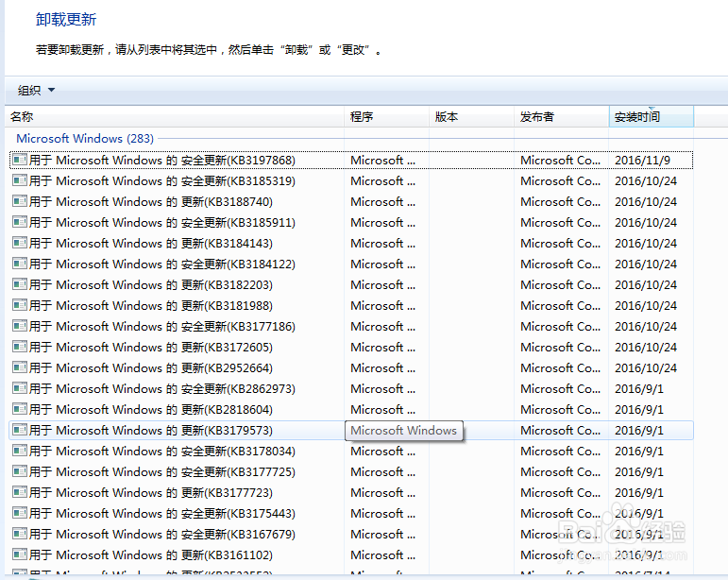Click the update icon for KB2818604
The height and width of the screenshot is (580, 728).
point(20,409)
